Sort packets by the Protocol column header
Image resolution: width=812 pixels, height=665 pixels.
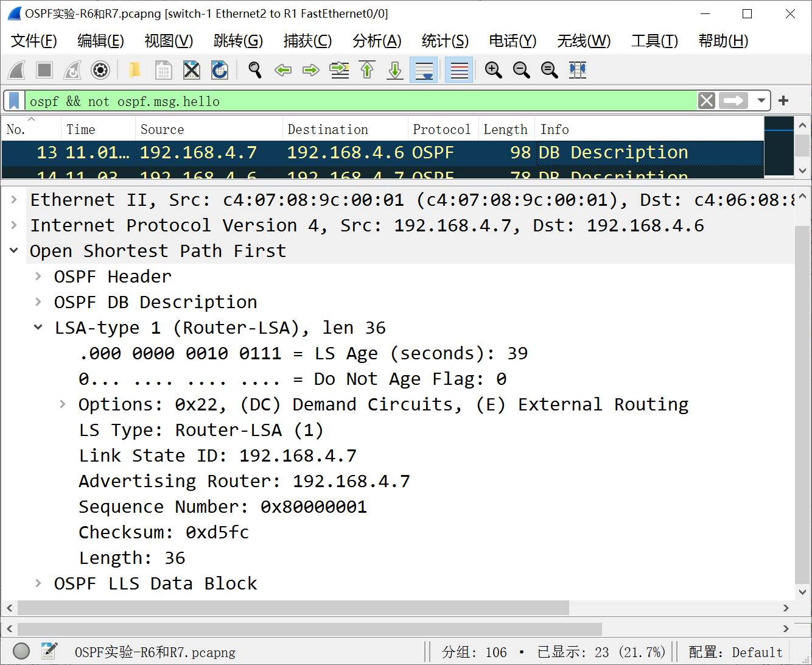pos(441,129)
